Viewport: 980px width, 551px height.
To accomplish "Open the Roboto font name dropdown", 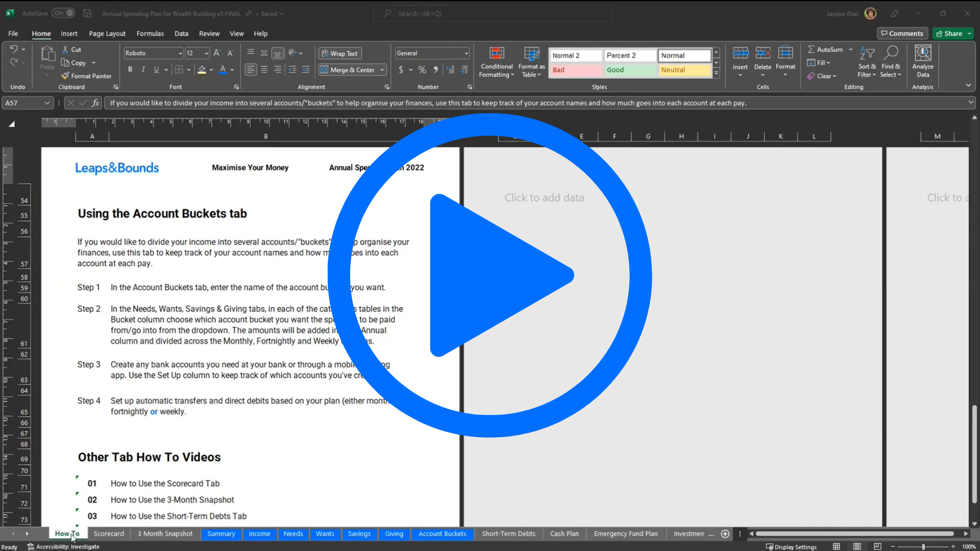I will [180, 54].
